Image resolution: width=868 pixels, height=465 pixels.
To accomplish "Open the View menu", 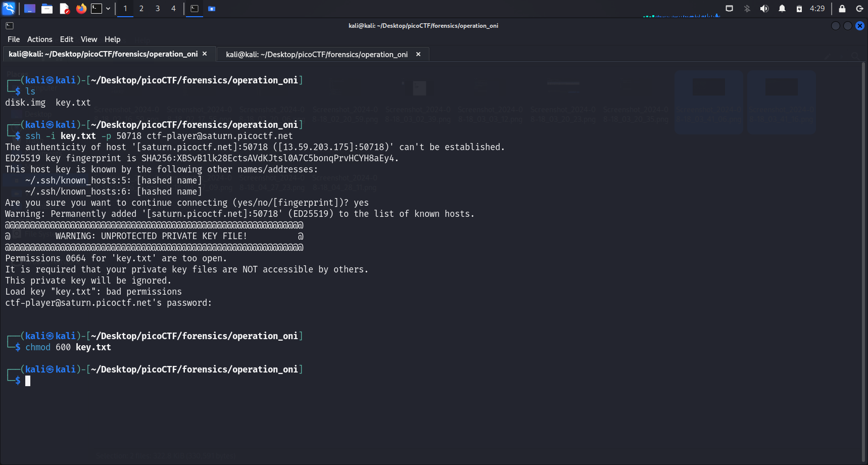I will [88, 39].
